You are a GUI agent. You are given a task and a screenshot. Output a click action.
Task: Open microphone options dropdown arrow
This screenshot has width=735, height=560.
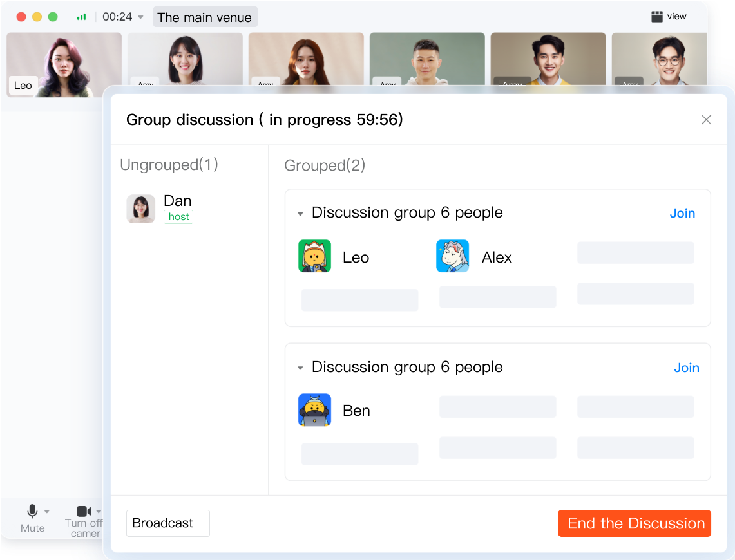tap(47, 512)
